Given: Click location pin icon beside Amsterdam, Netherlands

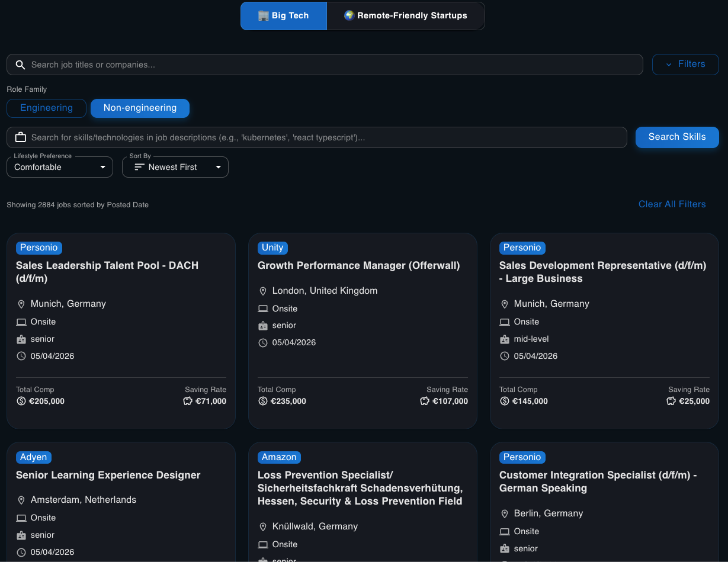Looking at the screenshot, I should coord(21,500).
